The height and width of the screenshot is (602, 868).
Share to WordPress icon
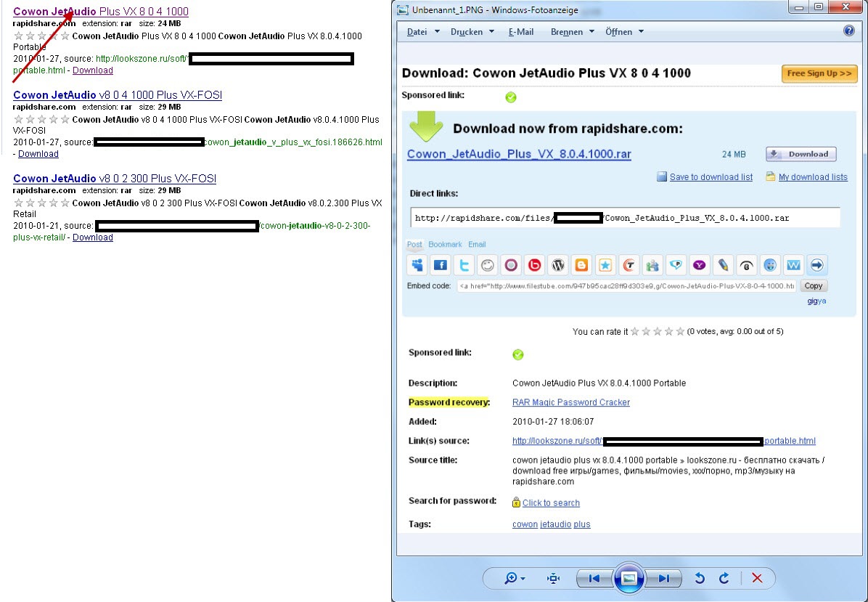[558, 265]
